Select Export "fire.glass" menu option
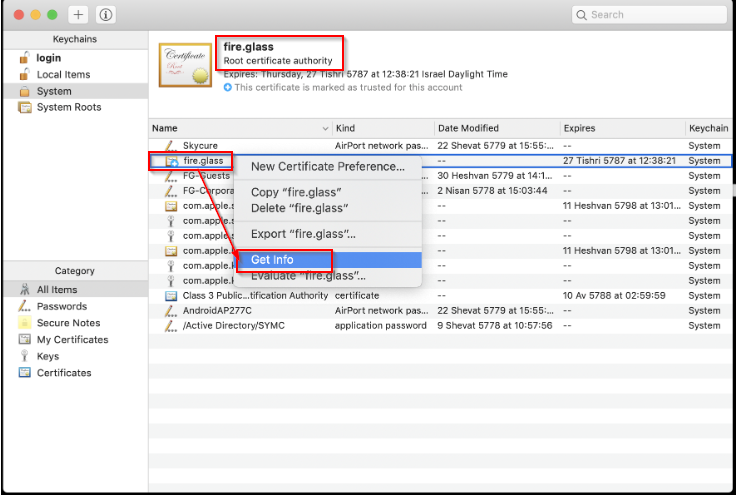The height and width of the screenshot is (498, 737). [x=302, y=234]
